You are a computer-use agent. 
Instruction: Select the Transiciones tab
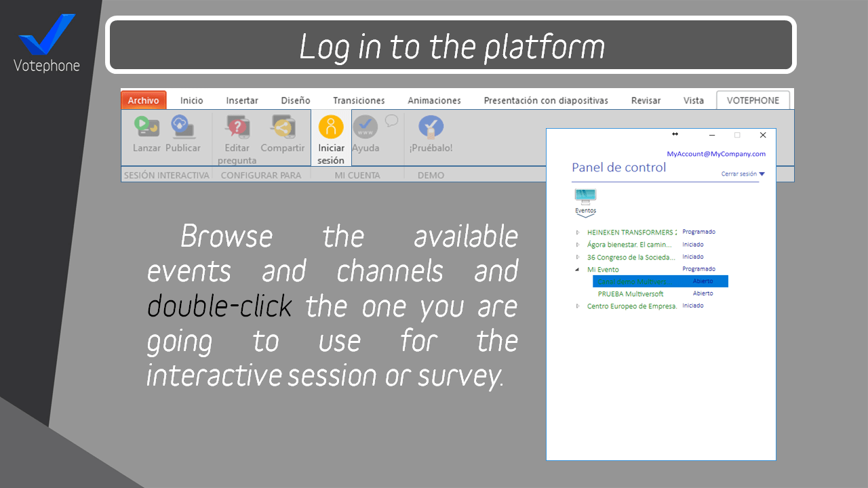[359, 100]
